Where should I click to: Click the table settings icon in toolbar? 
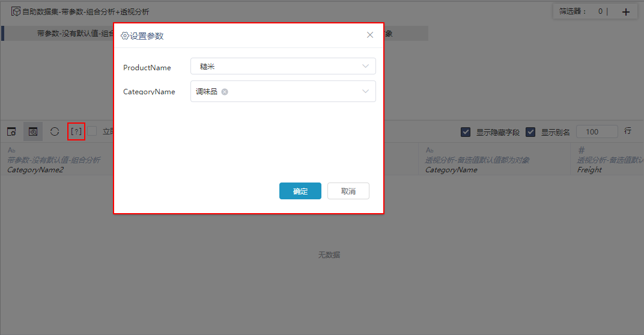(x=11, y=131)
